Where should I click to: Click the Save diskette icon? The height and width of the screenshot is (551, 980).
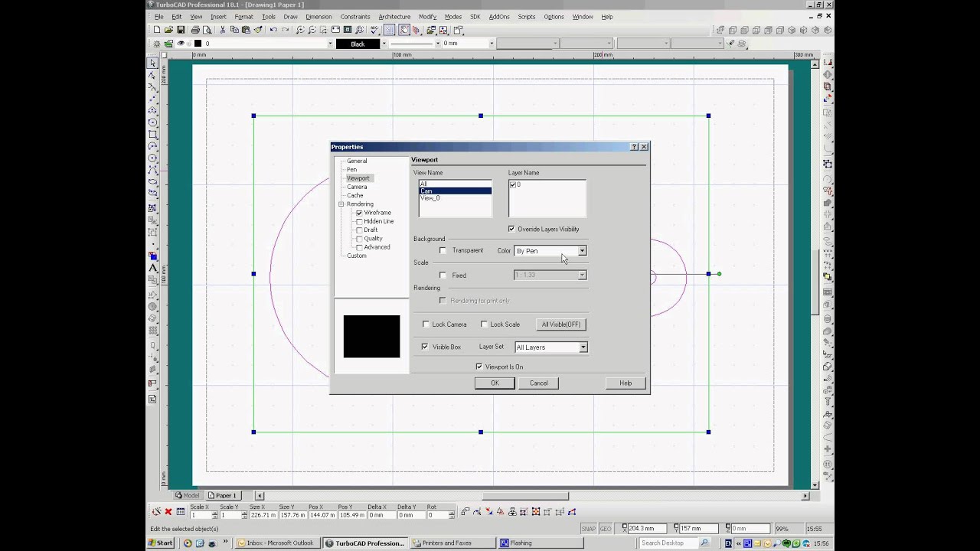tap(181, 30)
